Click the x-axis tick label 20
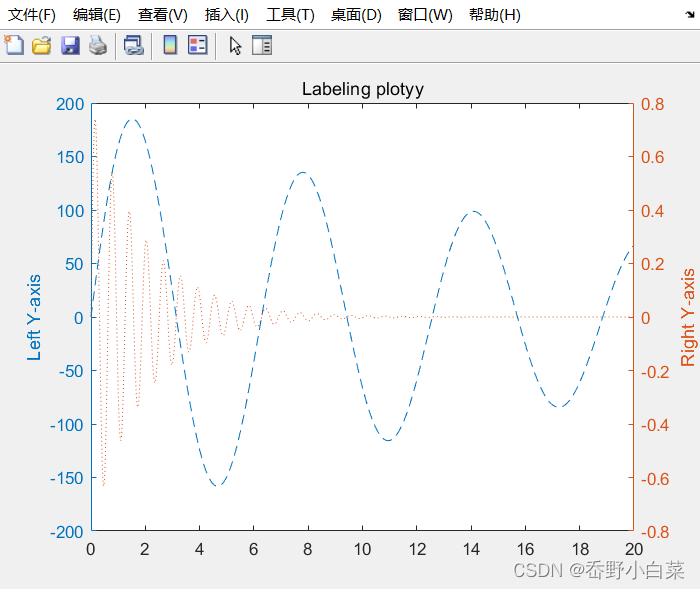The width and height of the screenshot is (700, 589). [634, 549]
